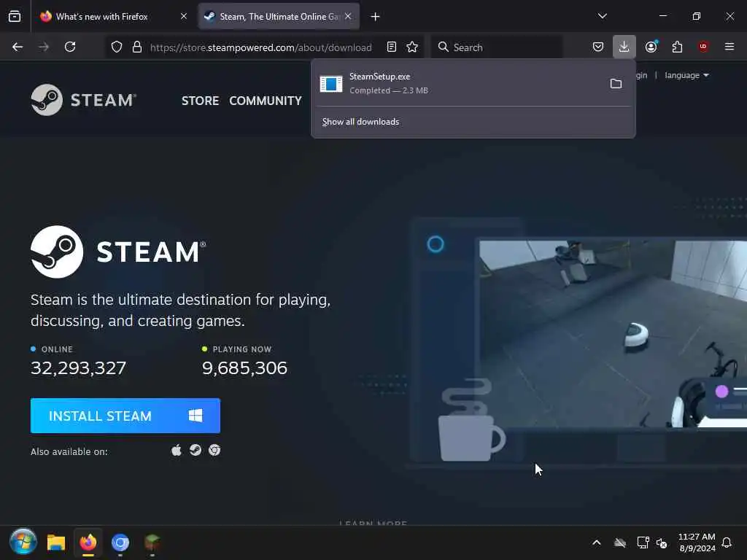This screenshot has width=747, height=560.
Task: Click Firefox icon in taskbar
Action: point(88,542)
